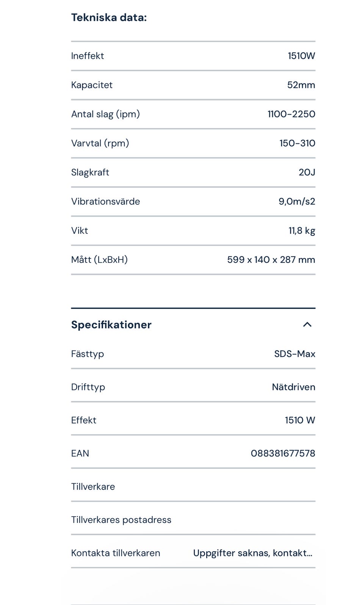The width and height of the screenshot is (364, 605).
Task: Click the Kontakta tillverkaren row label
Action: point(115,553)
